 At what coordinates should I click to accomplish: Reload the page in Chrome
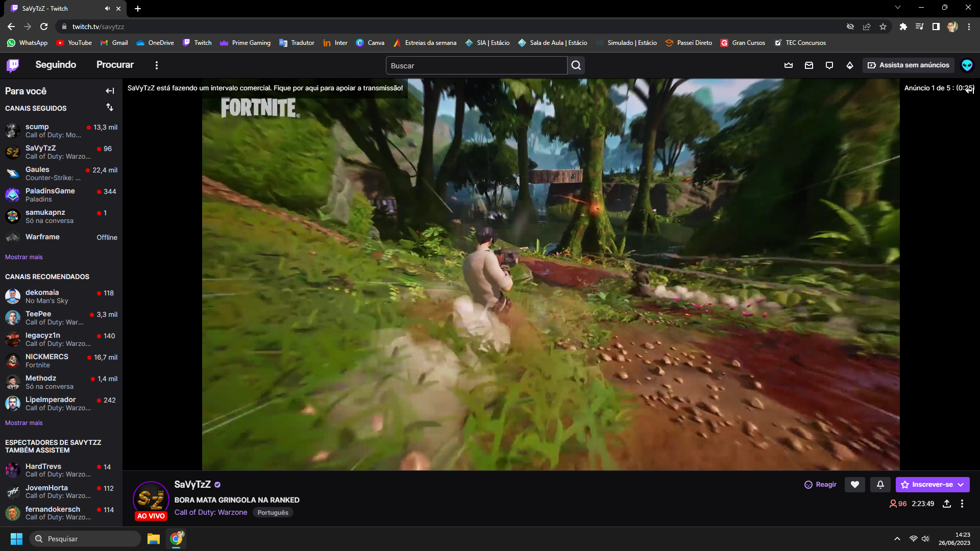[44, 27]
